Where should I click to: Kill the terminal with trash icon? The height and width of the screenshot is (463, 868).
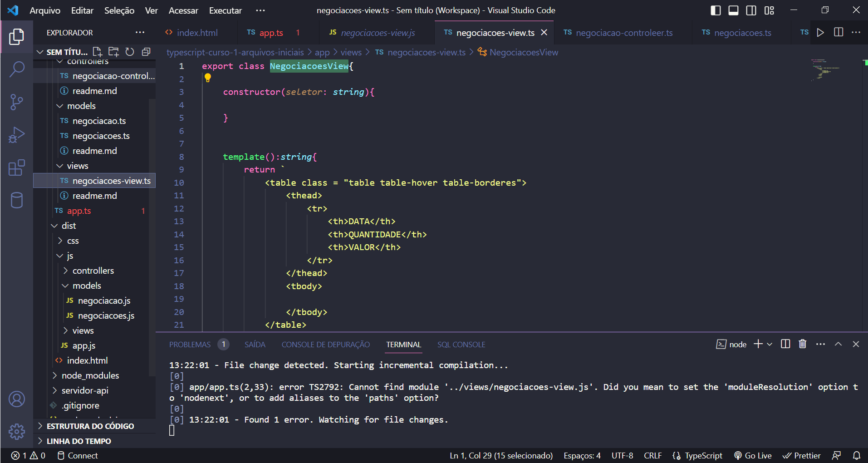(x=803, y=344)
